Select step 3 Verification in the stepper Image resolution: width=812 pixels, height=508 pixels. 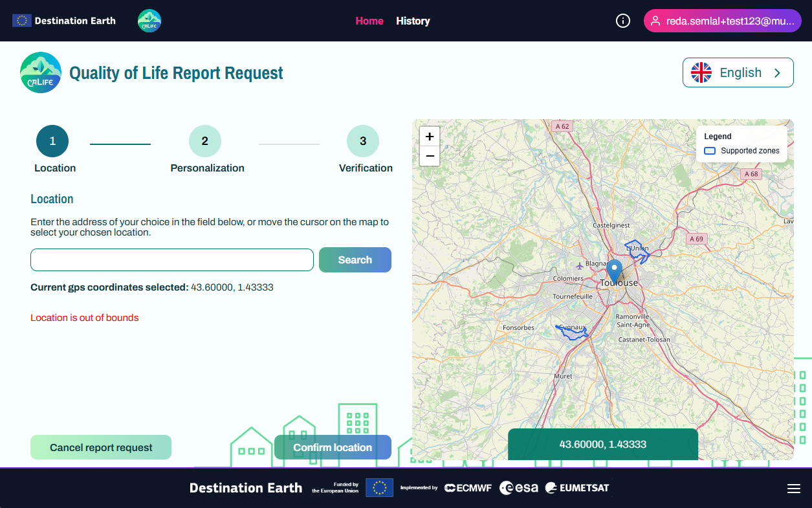coord(363,140)
